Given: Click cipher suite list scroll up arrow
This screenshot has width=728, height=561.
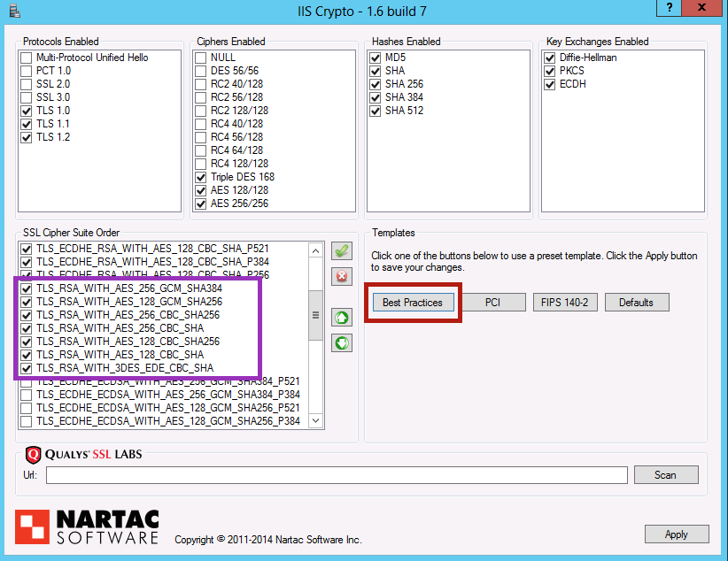Looking at the screenshot, I should click(x=315, y=251).
